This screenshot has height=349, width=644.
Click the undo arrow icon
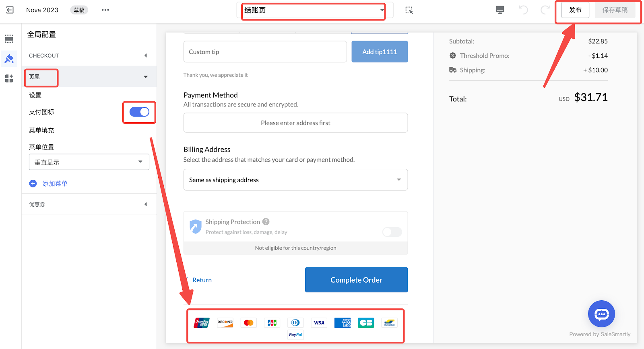point(523,10)
